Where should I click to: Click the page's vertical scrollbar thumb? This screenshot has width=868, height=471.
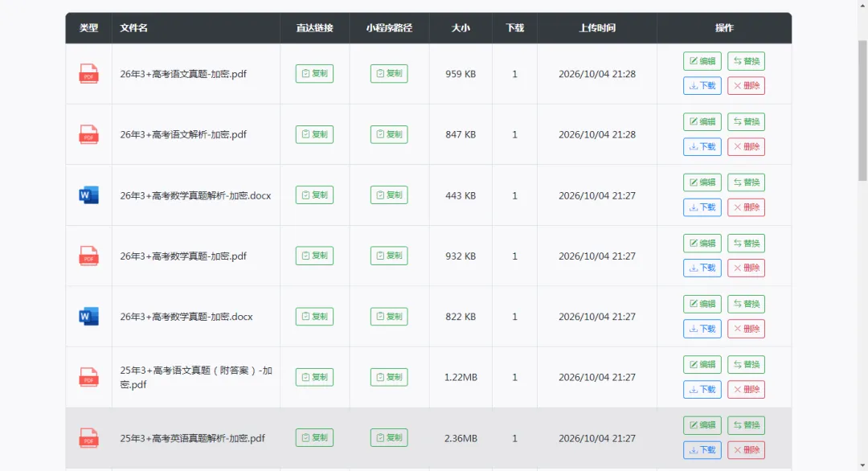[863, 110]
